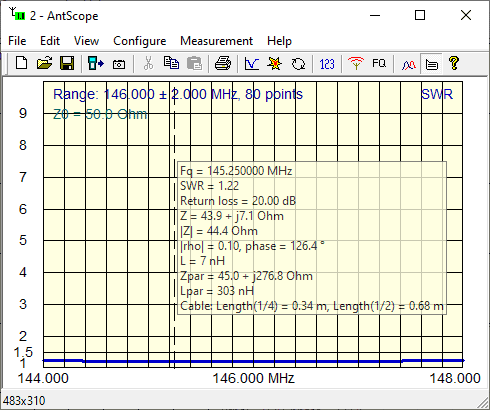Open the Configure menu
490x410 pixels.
(140, 41)
